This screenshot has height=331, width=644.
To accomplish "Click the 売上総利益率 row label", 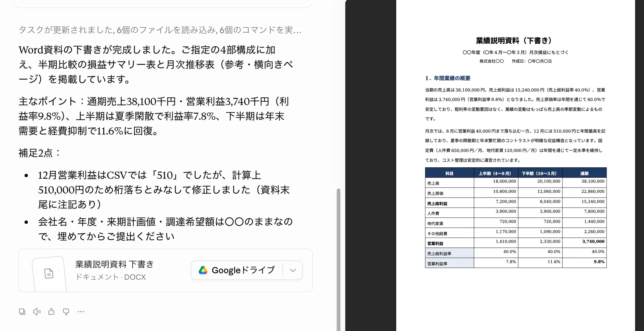I will coord(439,254).
